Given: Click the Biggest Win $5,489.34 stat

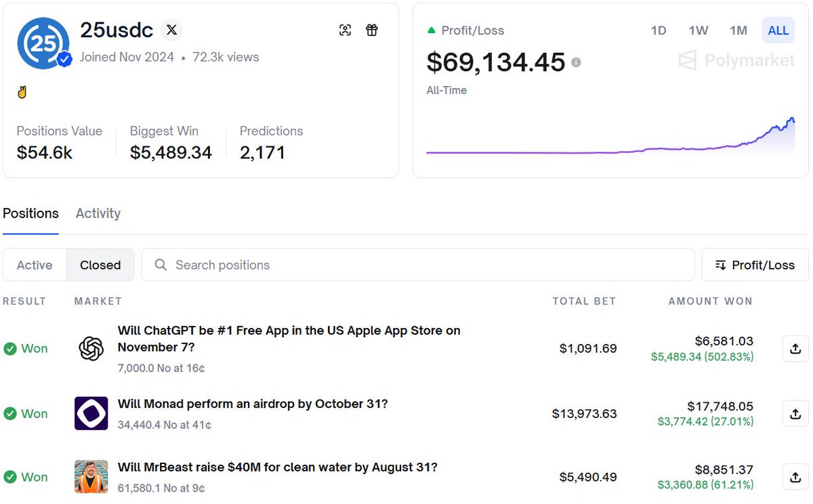Looking at the screenshot, I should 171,142.
